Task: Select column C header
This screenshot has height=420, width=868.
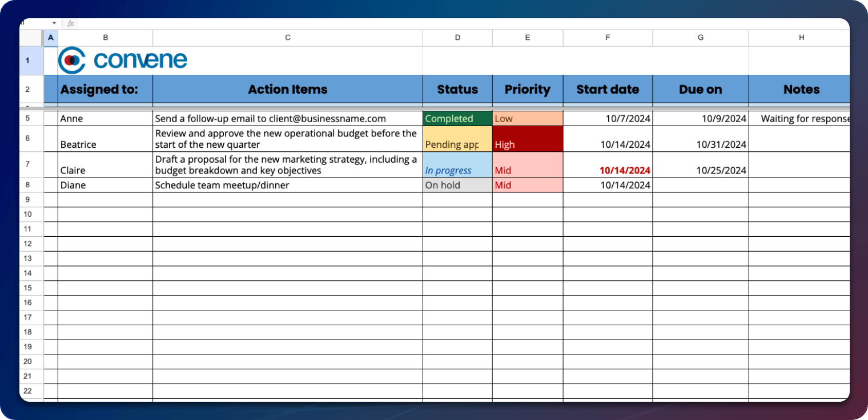Action: click(x=287, y=38)
